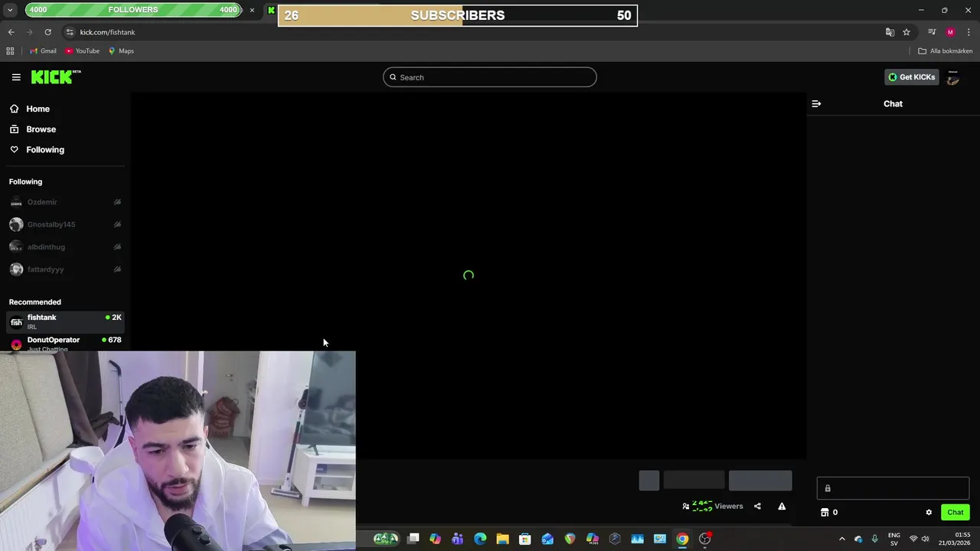This screenshot has height=551, width=980.
Task: Open albdinthug's followed channel
Action: (46, 247)
